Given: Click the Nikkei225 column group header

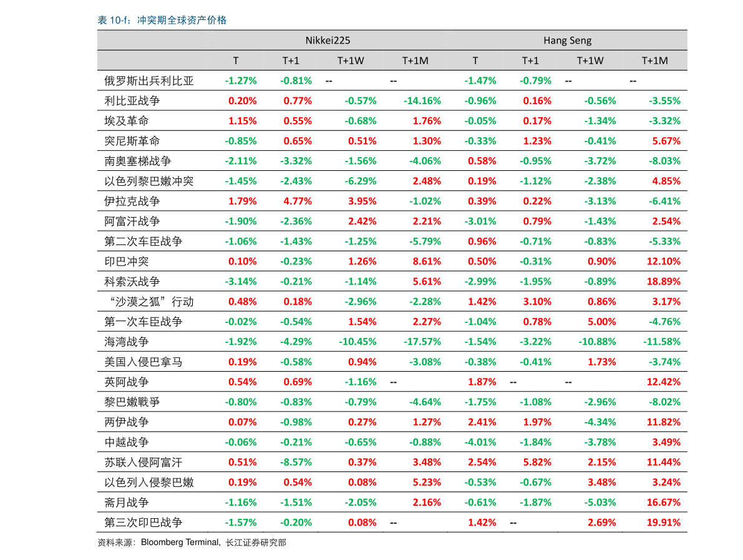Looking at the screenshot, I should 328,41.
